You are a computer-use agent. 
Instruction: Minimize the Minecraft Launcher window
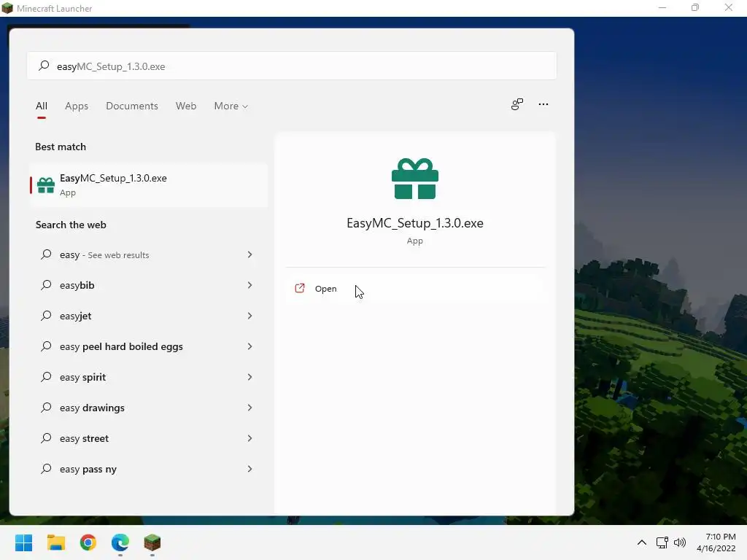tap(662, 8)
